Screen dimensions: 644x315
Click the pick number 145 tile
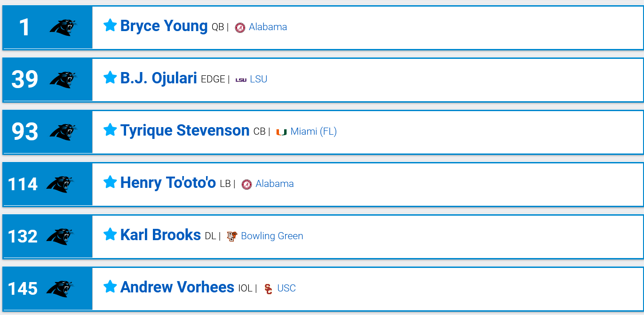click(23, 289)
